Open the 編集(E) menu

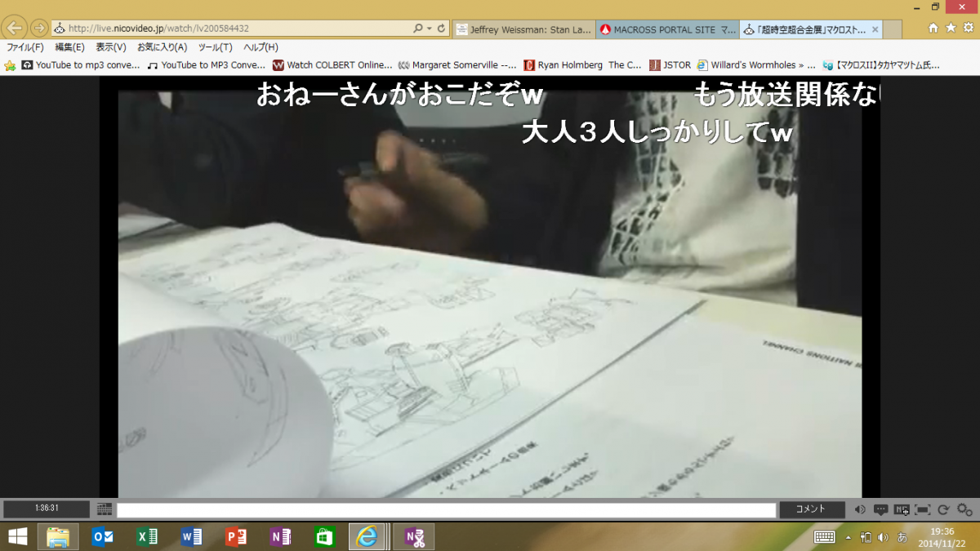coord(69,47)
